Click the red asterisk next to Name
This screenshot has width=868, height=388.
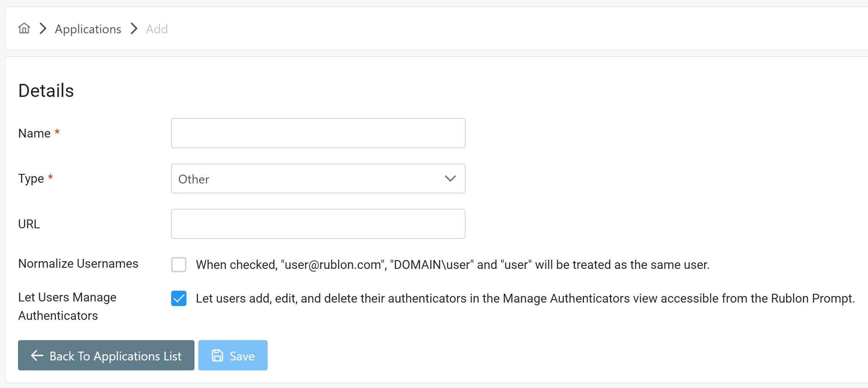[57, 132]
